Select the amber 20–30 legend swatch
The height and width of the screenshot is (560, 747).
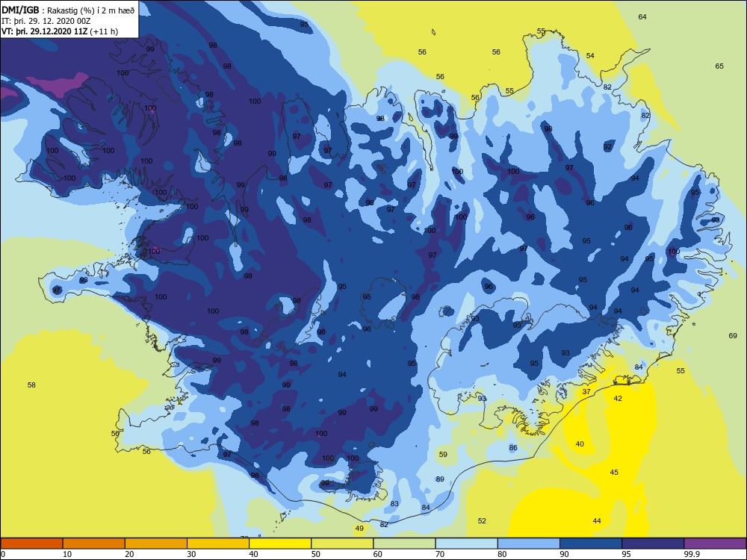pyautogui.click(x=156, y=544)
